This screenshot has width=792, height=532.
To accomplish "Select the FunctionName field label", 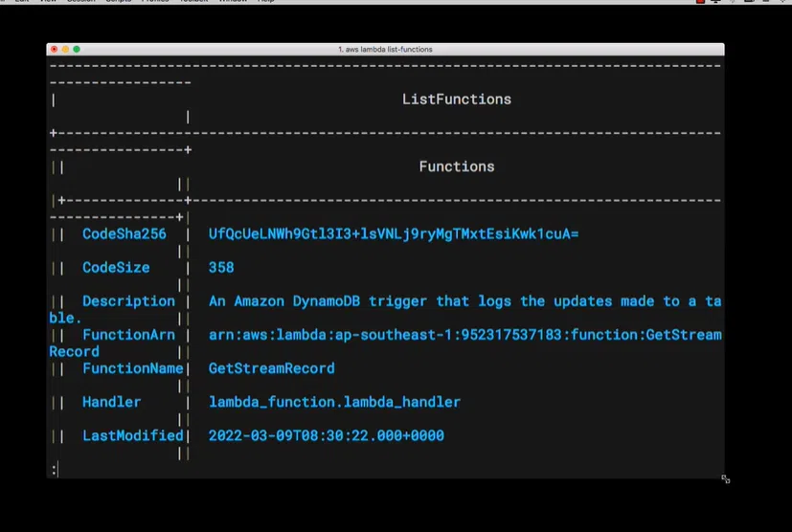I will coord(133,368).
